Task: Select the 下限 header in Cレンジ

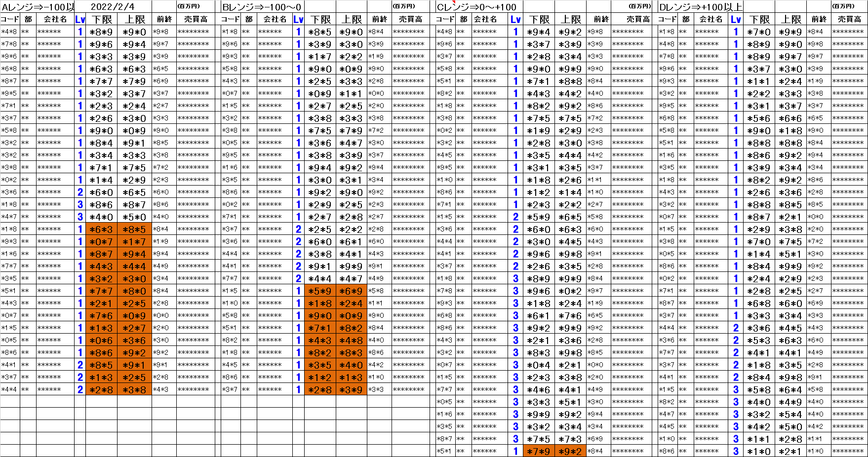Action: tap(539, 19)
